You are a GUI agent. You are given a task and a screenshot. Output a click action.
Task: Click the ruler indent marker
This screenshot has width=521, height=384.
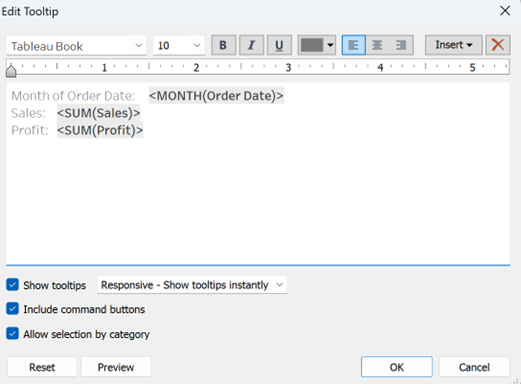click(x=11, y=70)
